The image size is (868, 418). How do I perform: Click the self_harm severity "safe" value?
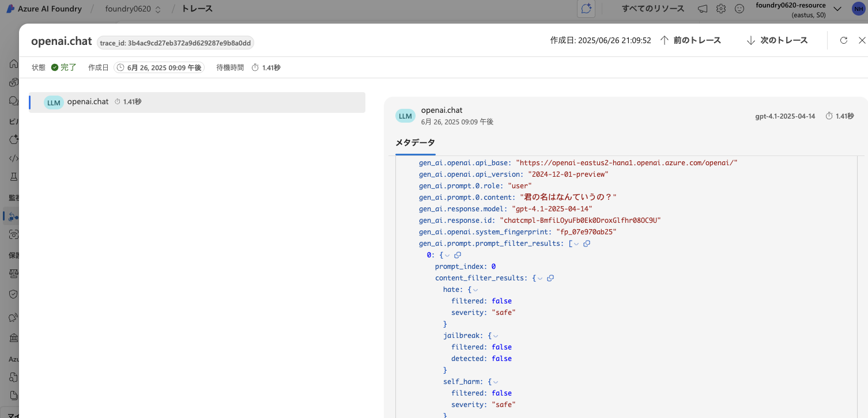coord(503,405)
